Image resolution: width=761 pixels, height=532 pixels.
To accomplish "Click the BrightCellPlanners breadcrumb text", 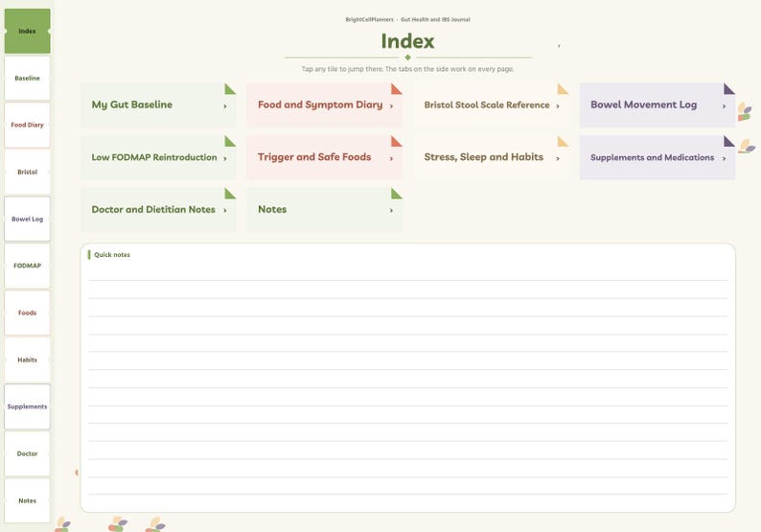I will [x=369, y=19].
